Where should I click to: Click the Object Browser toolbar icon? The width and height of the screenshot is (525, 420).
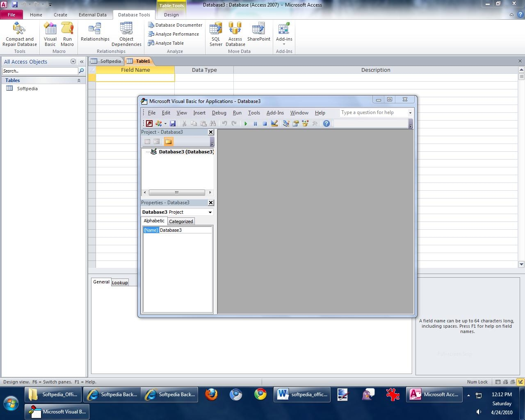[305, 123]
